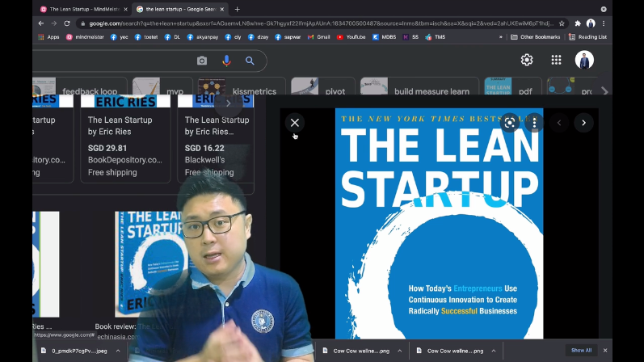Image resolution: width=644 pixels, height=362 pixels.
Task: Click the address bar URL
Action: (321, 23)
